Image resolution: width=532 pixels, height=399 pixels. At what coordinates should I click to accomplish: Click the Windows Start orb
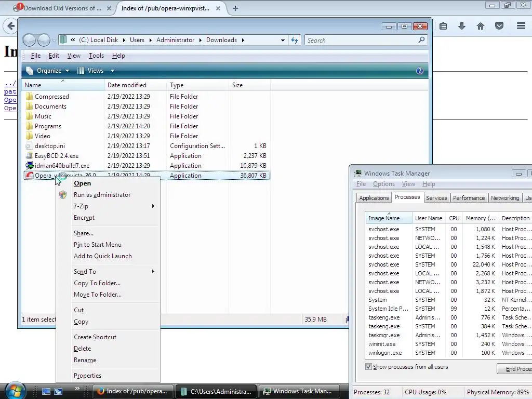click(x=15, y=391)
